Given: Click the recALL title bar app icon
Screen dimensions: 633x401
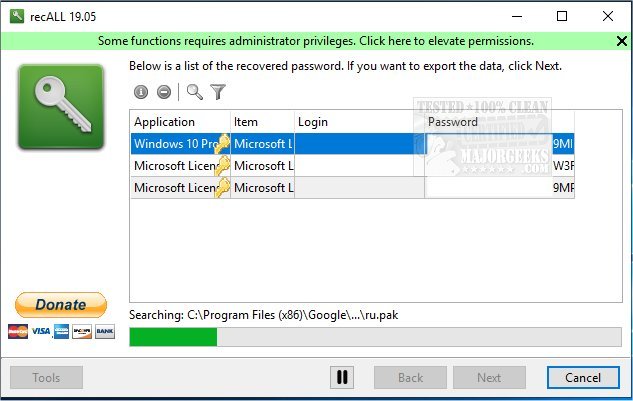Looking at the screenshot, I should click(14, 16).
